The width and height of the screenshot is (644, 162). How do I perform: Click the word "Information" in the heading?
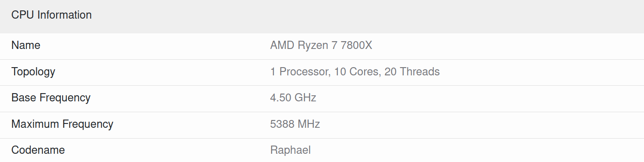65,15
